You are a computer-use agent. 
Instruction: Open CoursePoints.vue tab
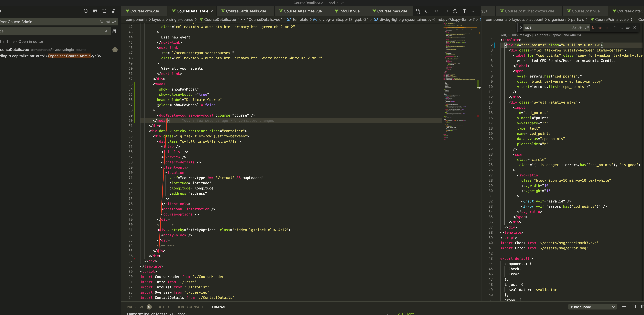pos(627,11)
